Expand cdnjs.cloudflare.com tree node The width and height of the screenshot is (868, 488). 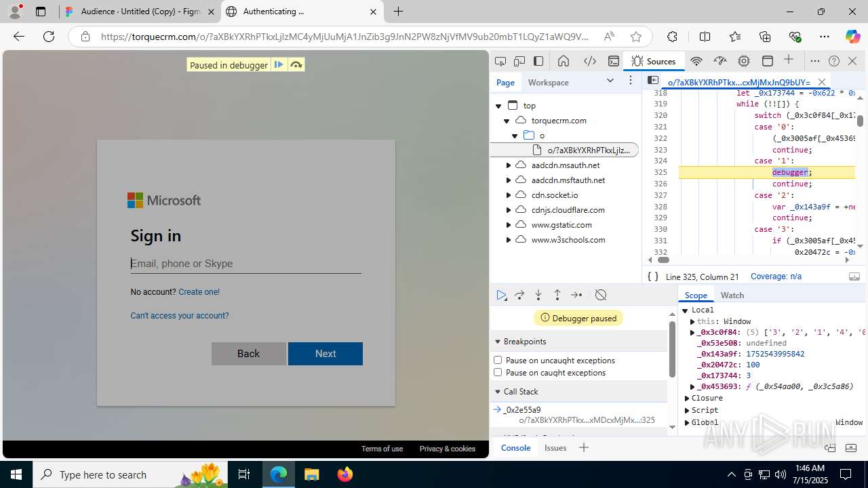pos(509,210)
